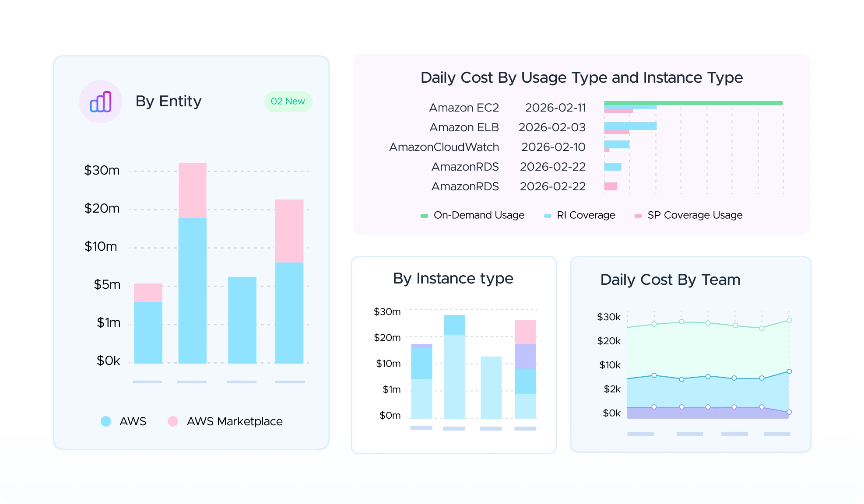
Task: Click Amazon EC2's green On-Demand Usage bar
Action: coord(693,103)
